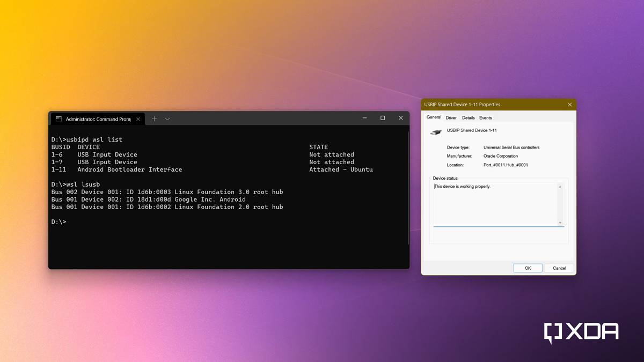The image size is (644, 362).
Task: Click the 'Universal Serial Bus controllers' device type
Action: click(511, 147)
